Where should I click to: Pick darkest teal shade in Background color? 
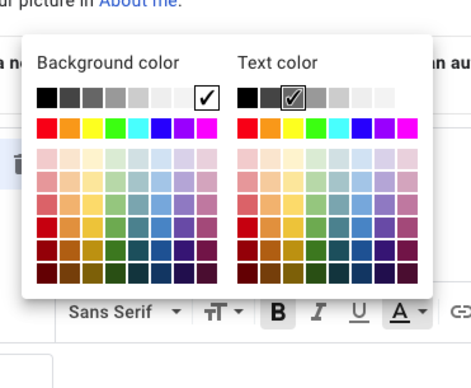click(x=138, y=273)
